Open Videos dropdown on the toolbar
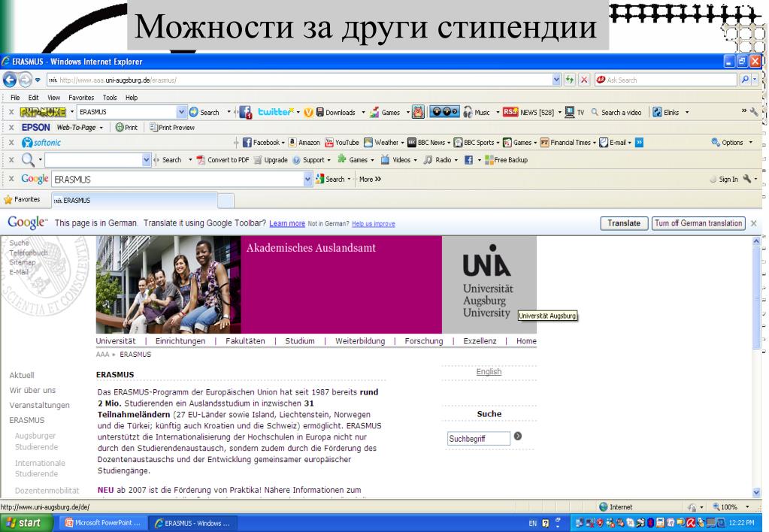This screenshot has width=769, height=532. point(398,160)
